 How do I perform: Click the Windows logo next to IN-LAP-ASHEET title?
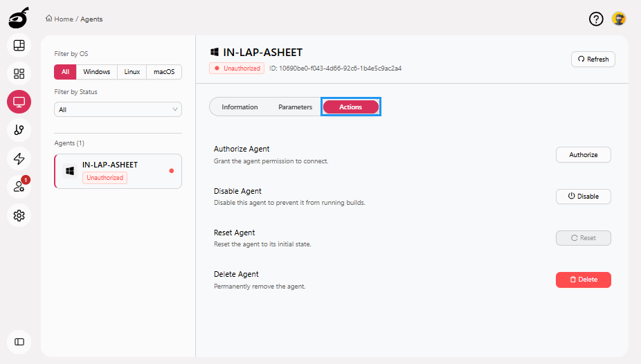[x=215, y=52]
